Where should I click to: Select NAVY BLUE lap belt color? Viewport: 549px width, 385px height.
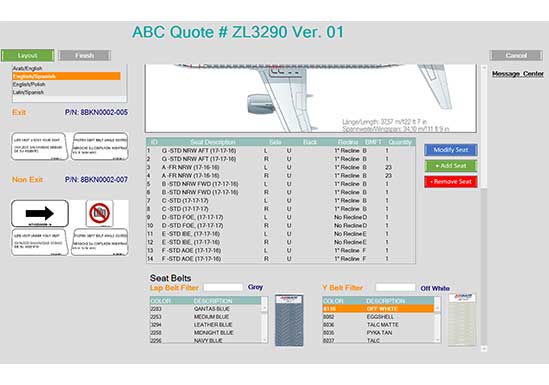[x=206, y=340]
